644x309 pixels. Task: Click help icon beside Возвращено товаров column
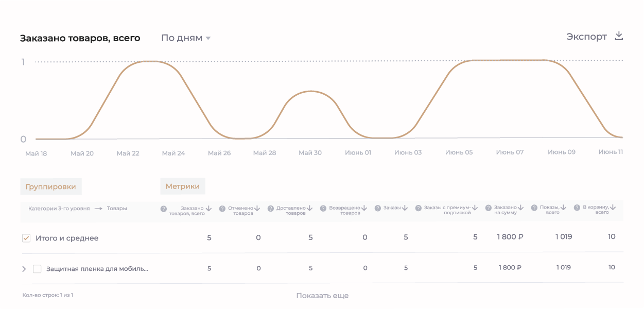pyautogui.click(x=323, y=209)
